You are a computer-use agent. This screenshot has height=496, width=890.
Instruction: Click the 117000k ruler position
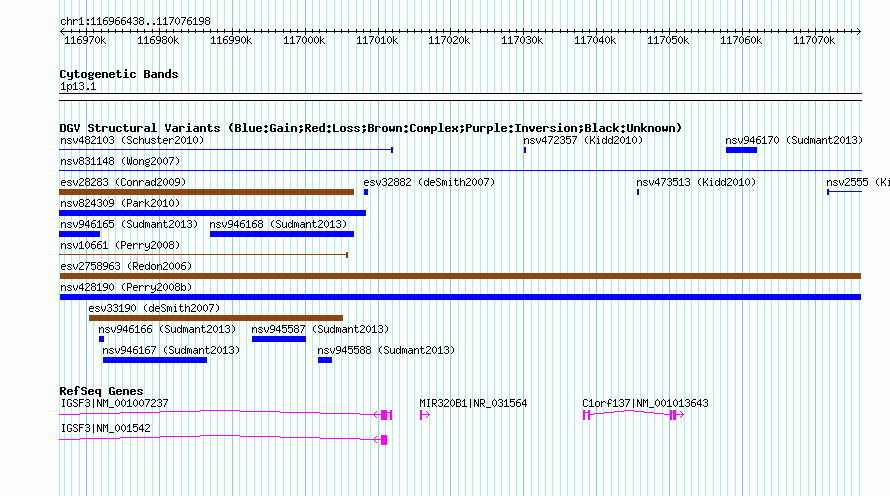[304, 40]
